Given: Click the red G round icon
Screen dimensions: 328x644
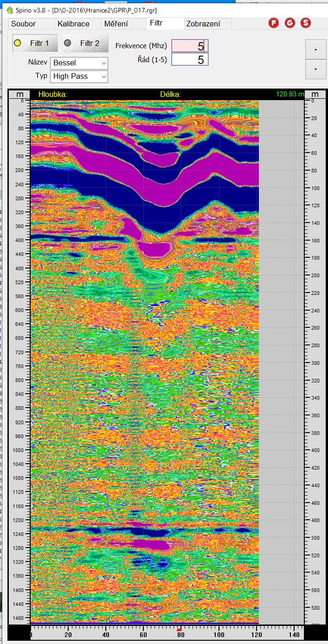Looking at the screenshot, I should (x=290, y=23).
